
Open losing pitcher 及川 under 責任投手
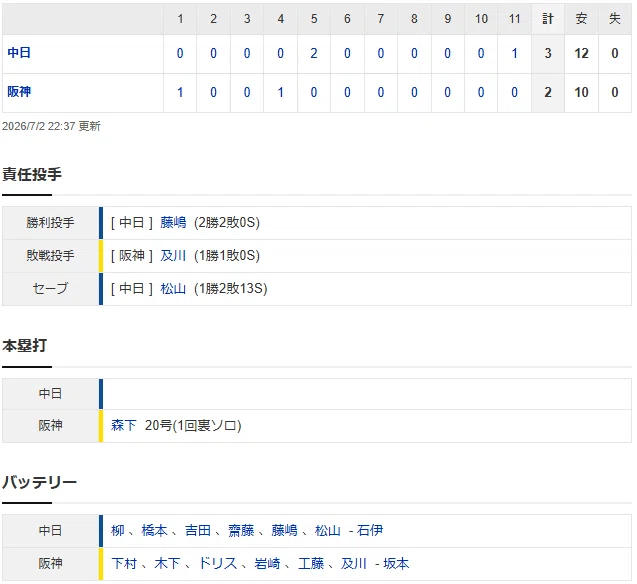173,255
